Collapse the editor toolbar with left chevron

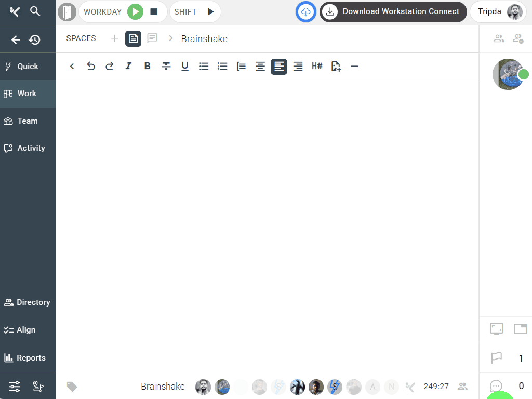click(72, 66)
